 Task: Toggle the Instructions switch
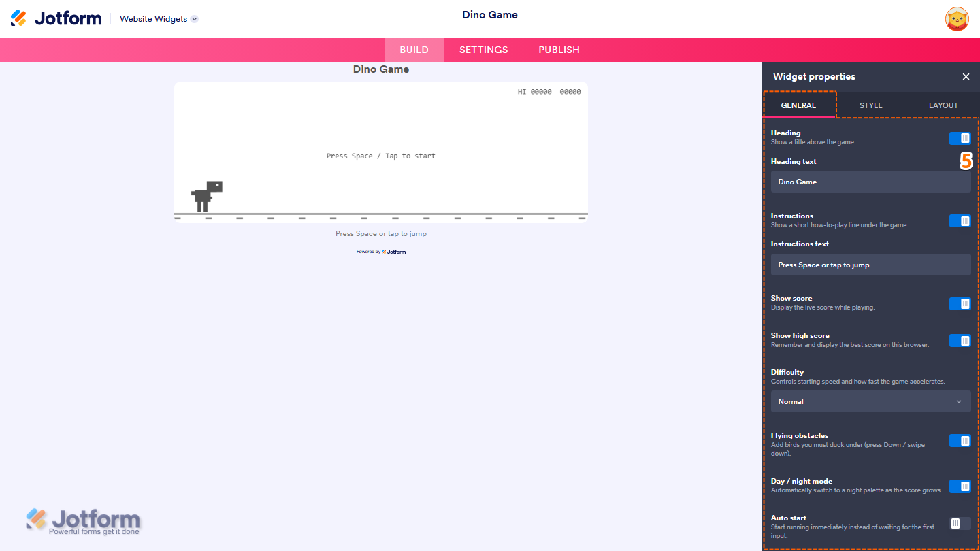point(960,221)
